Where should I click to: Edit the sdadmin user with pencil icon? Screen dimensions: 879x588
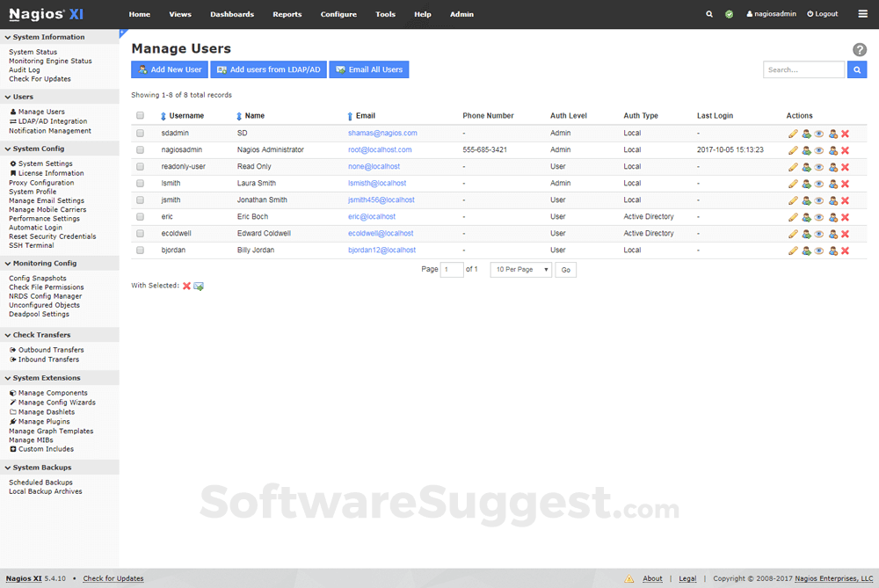pos(793,134)
